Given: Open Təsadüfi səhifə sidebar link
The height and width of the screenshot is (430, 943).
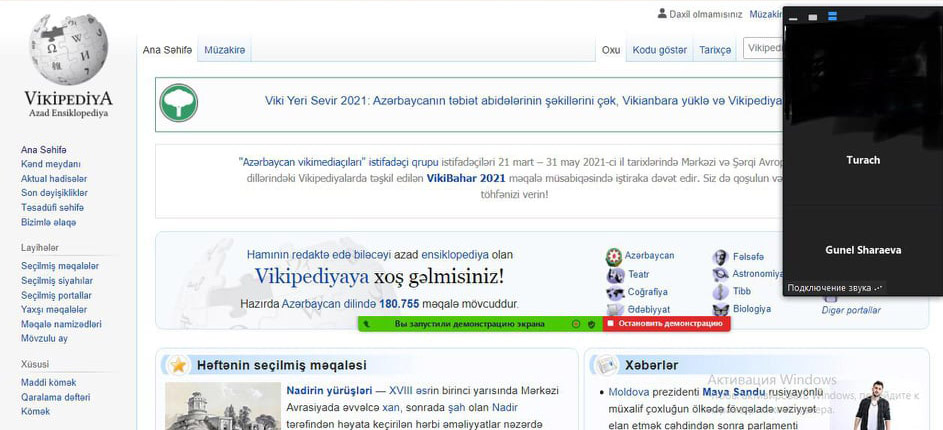Looking at the screenshot, I should (x=52, y=207).
